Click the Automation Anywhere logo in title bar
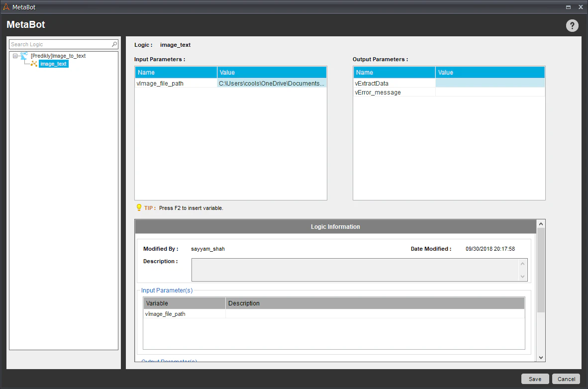588x389 pixels. [6, 7]
